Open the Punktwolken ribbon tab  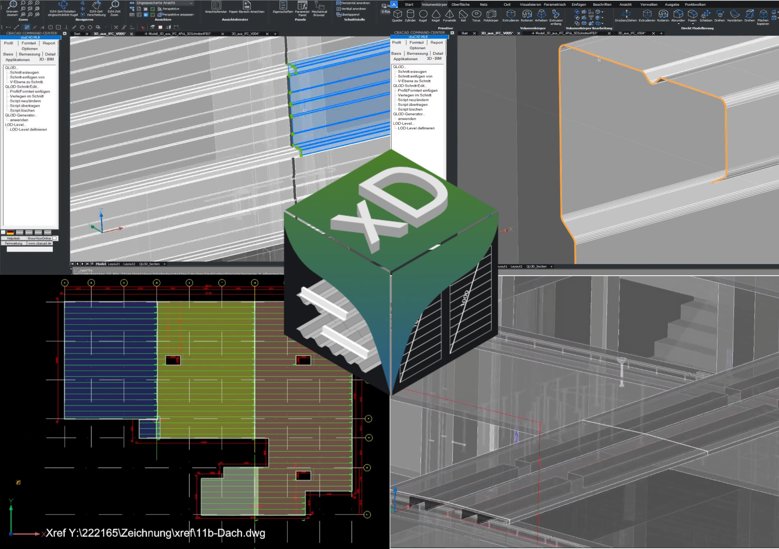[695, 4]
